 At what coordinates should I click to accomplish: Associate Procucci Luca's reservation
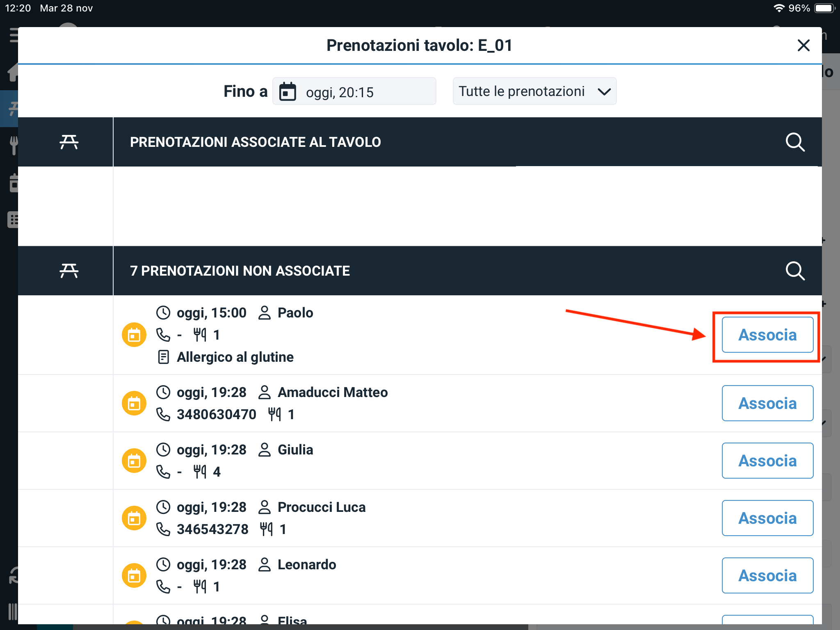click(767, 518)
